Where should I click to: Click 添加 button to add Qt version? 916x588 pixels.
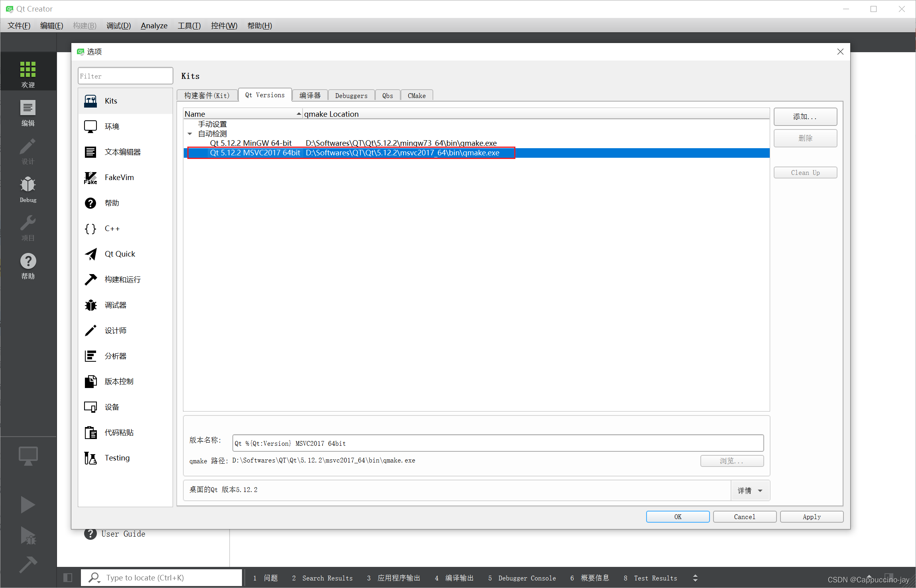tap(806, 116)
